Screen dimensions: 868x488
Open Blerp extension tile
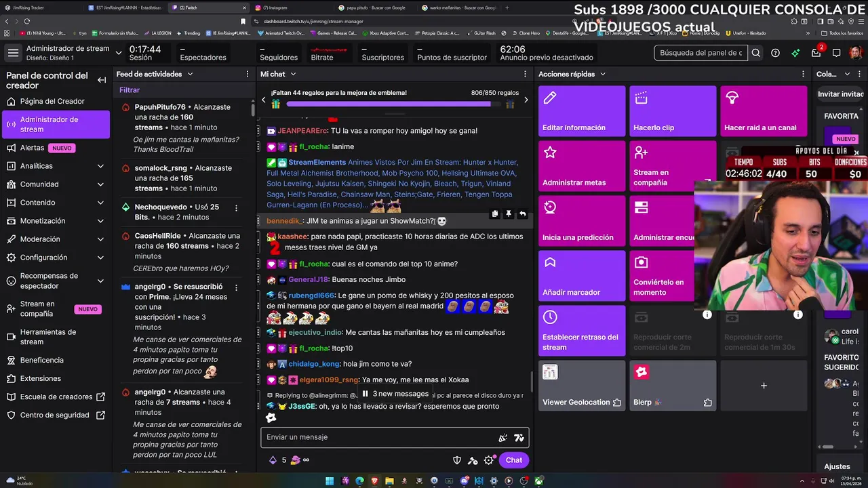(673, 386)
